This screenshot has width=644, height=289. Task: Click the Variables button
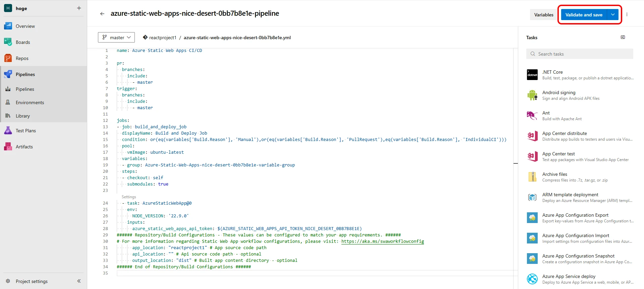tap(543, 15)
